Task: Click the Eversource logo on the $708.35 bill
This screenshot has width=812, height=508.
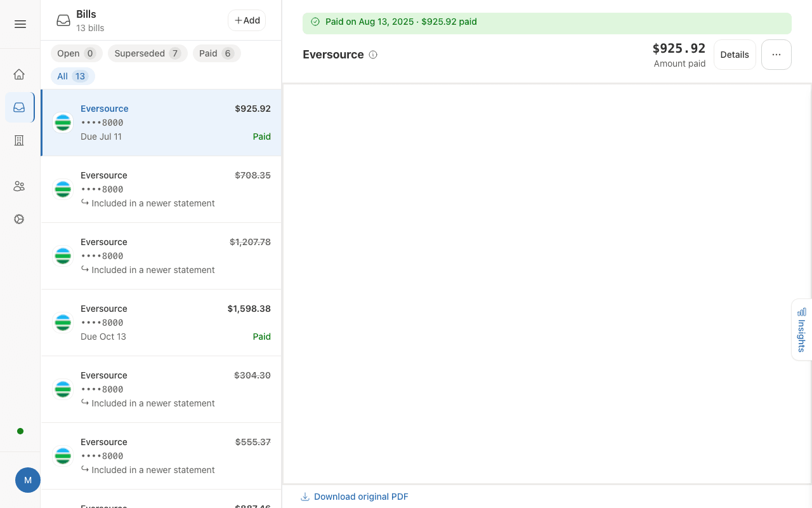Action: (63, 189)
